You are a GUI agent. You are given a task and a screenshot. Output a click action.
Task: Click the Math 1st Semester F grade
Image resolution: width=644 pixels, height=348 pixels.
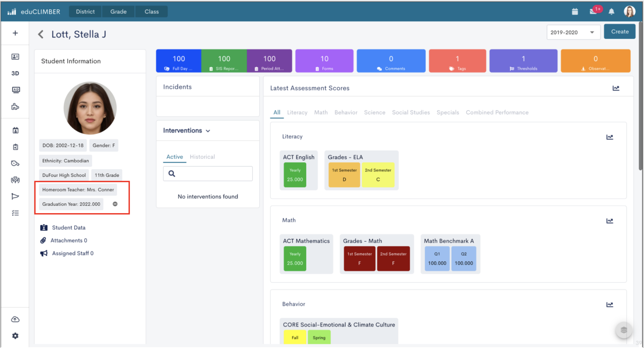point(359,259)
